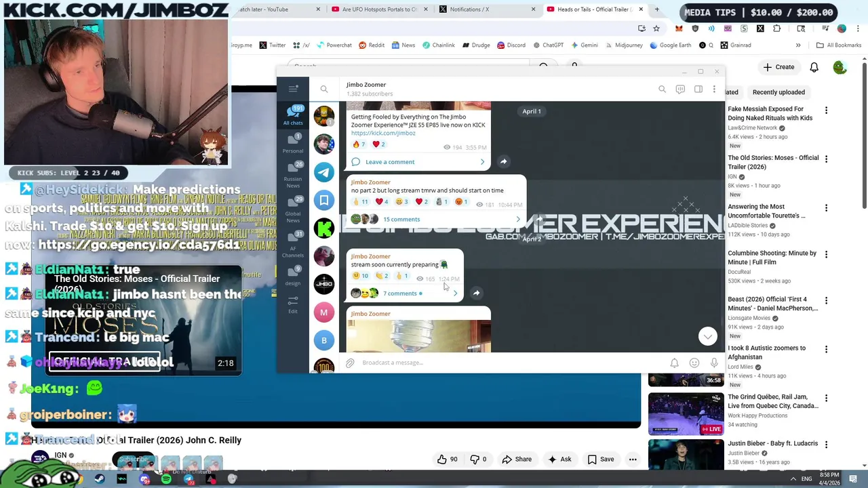The height and width of the screenshot is (488, 868).
Task: Share the YouTube video
Action: tap(517, 460)
